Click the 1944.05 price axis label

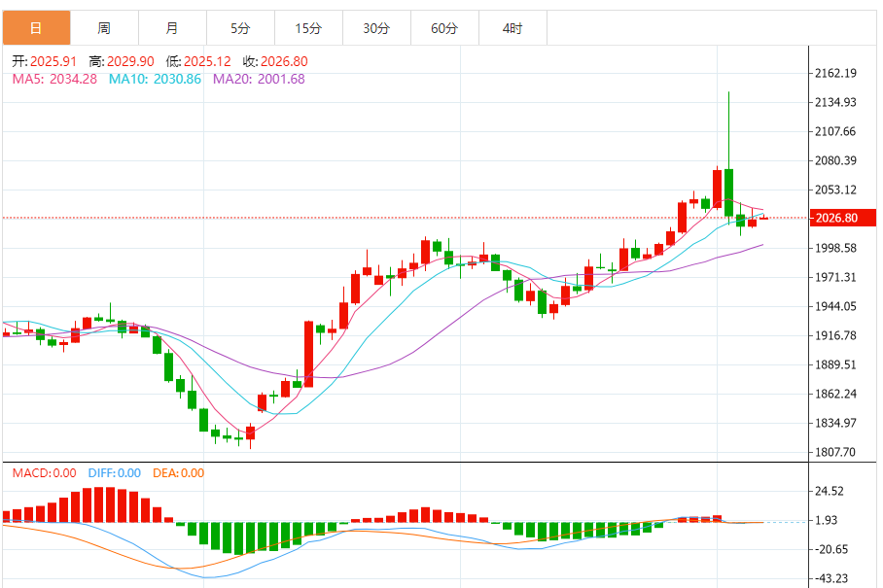point(835,307)
